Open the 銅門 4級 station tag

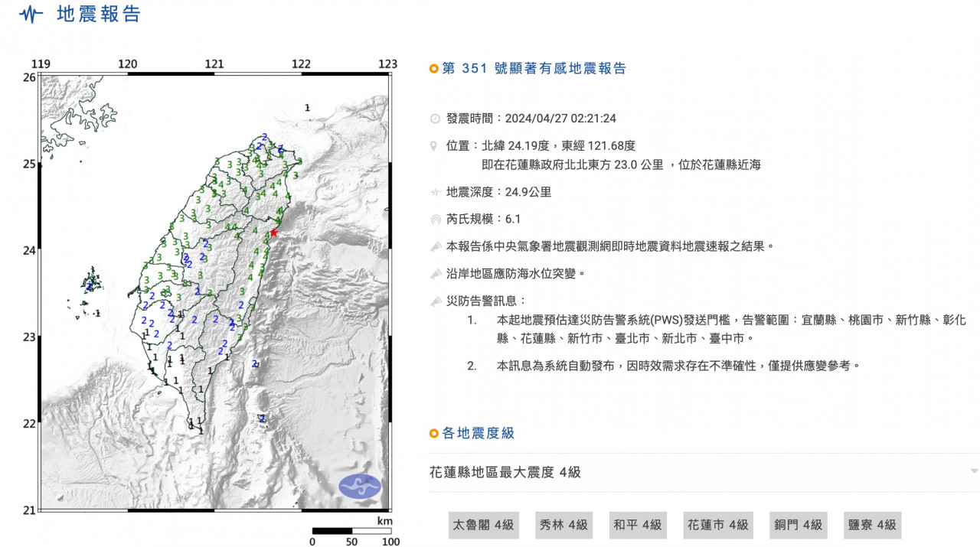[x=798, y=525]
